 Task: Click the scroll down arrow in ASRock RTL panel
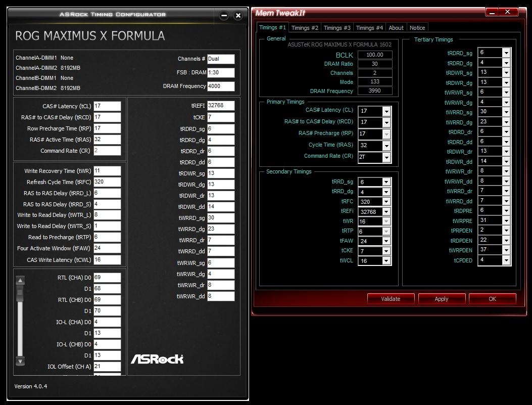coord(20,361)
